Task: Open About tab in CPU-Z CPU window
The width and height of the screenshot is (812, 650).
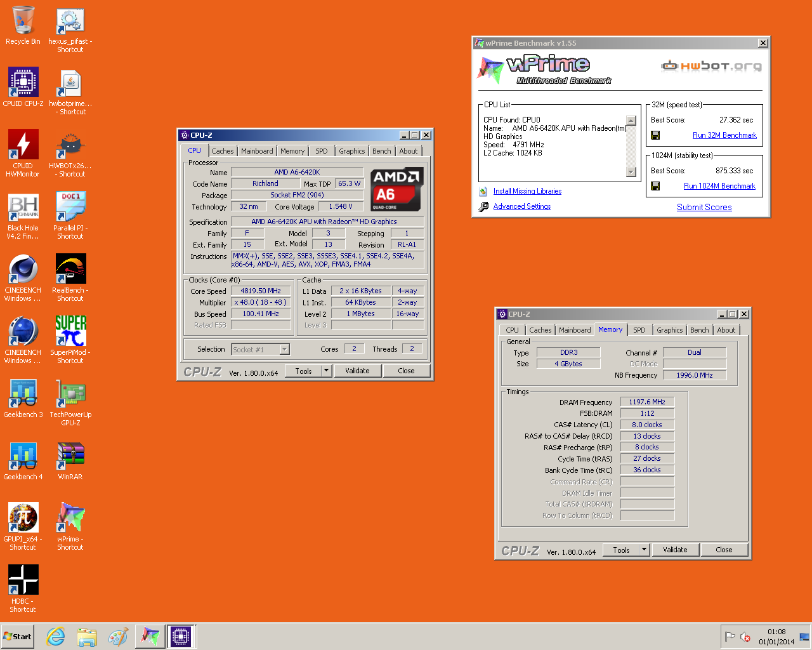Action: pos(409,151)
